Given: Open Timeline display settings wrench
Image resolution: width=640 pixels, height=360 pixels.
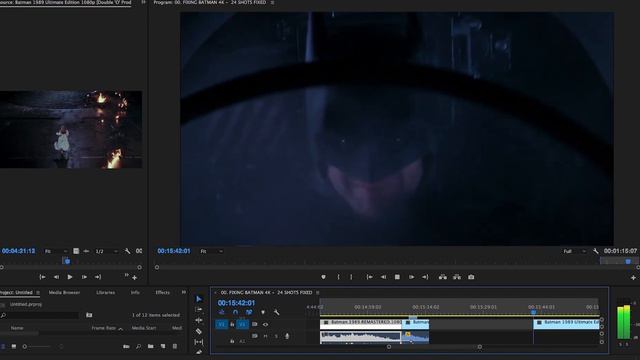Looking at the screenshot, I should pyautogui.click(x=276, y=312).
